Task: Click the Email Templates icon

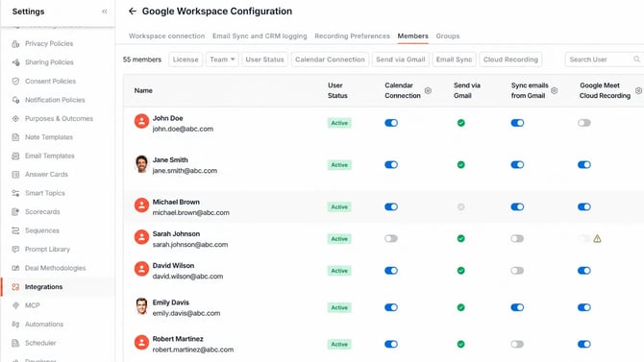Action: tap(15, 156)
